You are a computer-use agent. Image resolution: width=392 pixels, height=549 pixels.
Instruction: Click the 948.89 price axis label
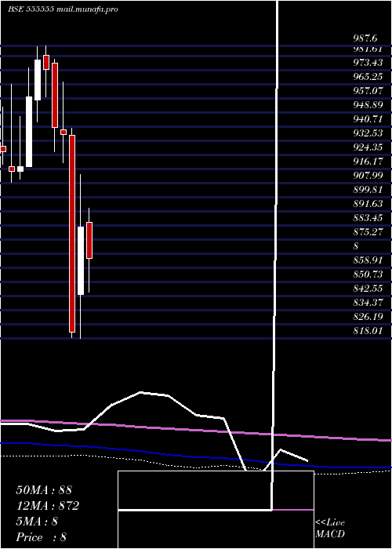(368, 105)
